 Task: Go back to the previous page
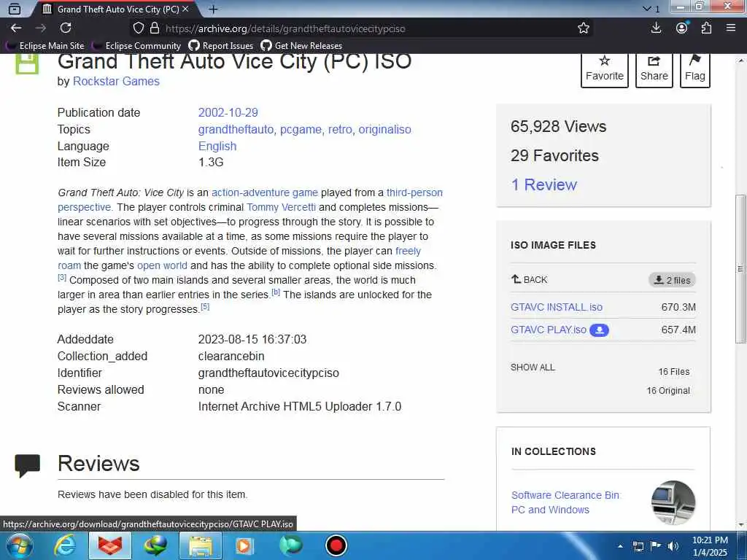pos(16,28)
